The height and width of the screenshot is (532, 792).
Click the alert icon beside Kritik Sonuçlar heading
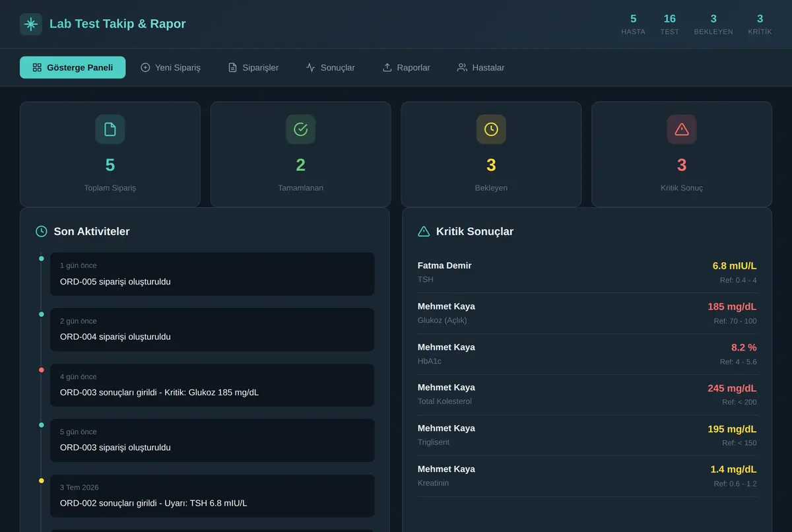click(x=424, y=232)
